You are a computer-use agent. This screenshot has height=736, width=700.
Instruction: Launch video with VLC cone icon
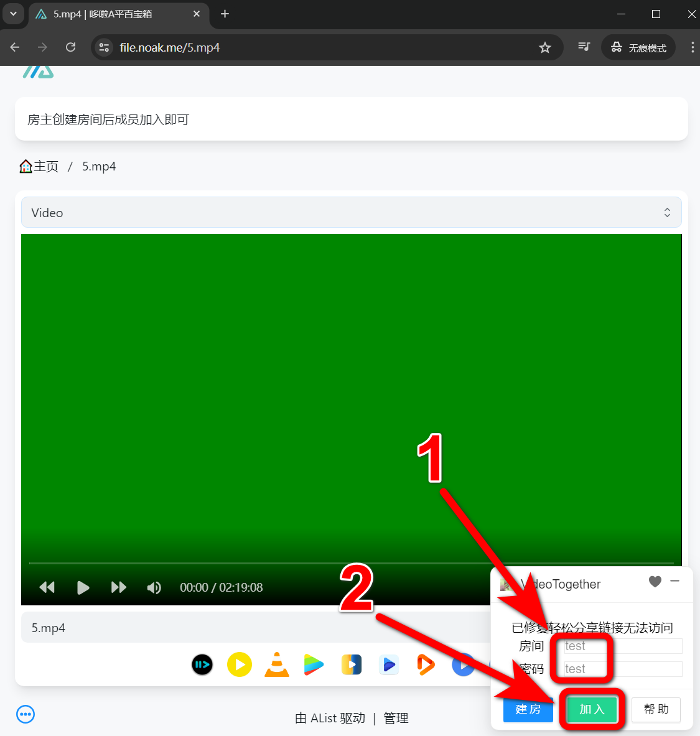pos(277,664)
